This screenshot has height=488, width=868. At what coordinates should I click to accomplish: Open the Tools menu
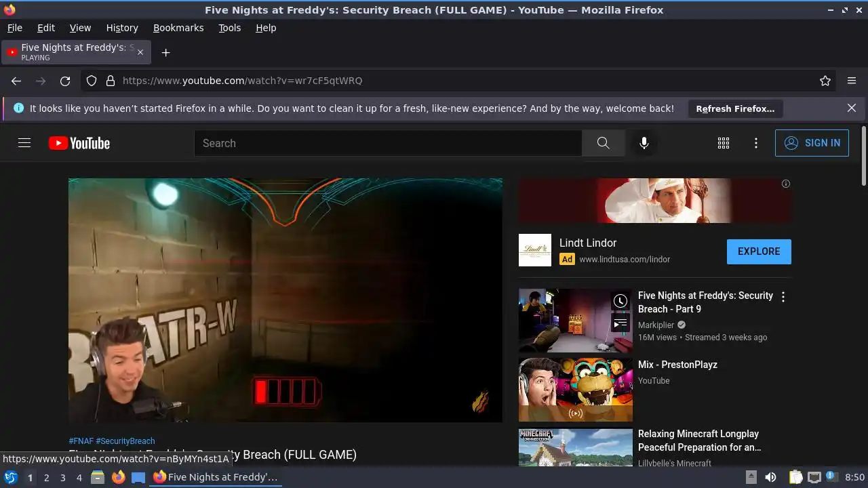(x=229, y=28)
